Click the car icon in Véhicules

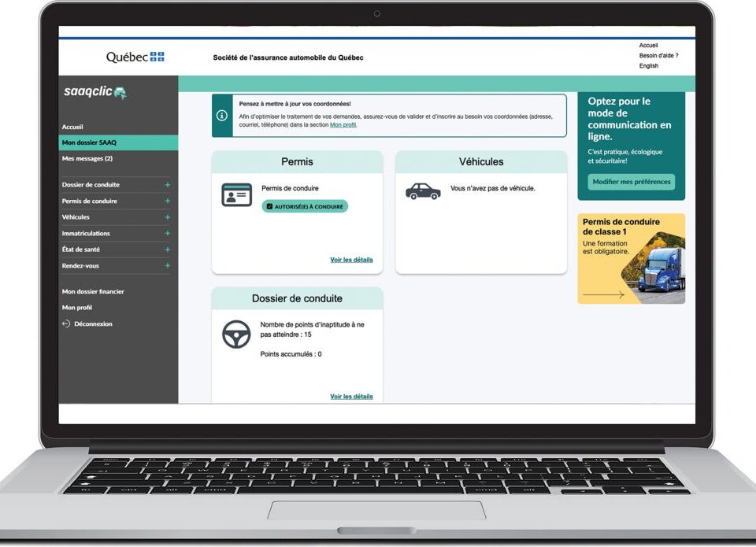(423, 191)
